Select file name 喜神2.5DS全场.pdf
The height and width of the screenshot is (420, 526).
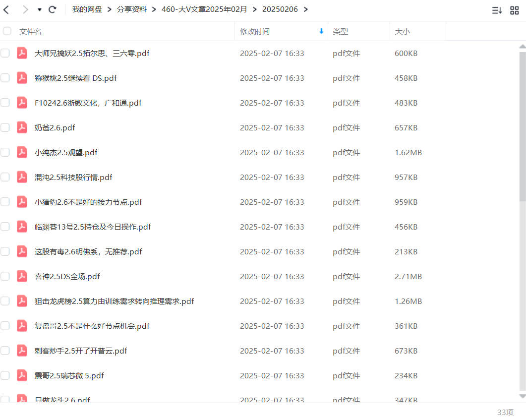(x=67, y=277)
